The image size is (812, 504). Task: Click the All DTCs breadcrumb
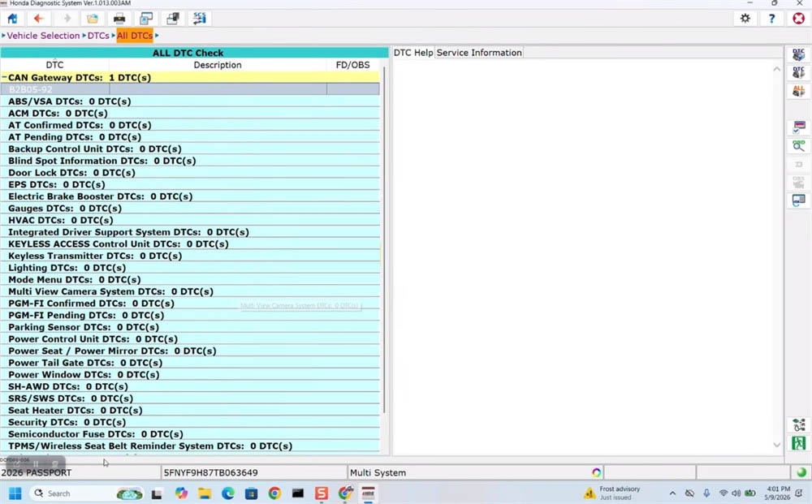click(x=135, y=36)
